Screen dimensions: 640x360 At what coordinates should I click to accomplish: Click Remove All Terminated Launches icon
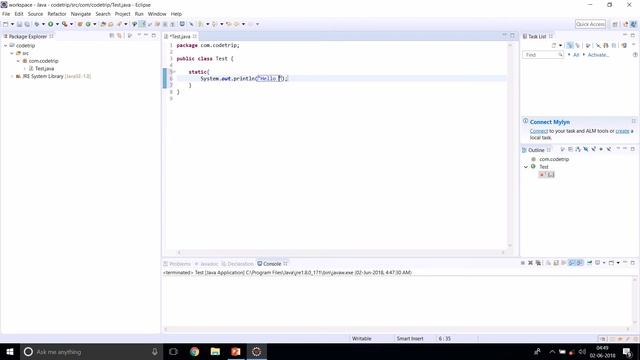538,263
